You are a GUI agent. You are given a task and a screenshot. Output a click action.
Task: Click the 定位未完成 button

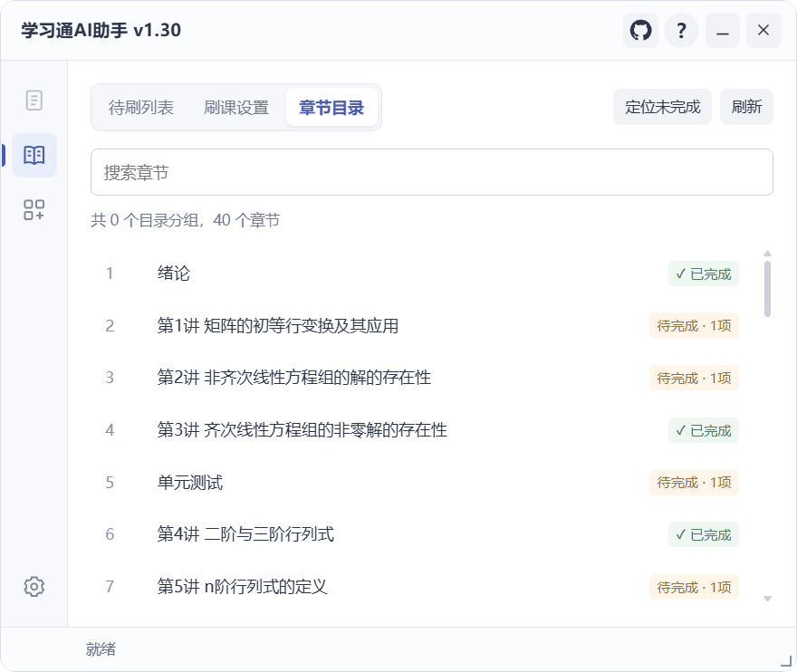point(662,107)
